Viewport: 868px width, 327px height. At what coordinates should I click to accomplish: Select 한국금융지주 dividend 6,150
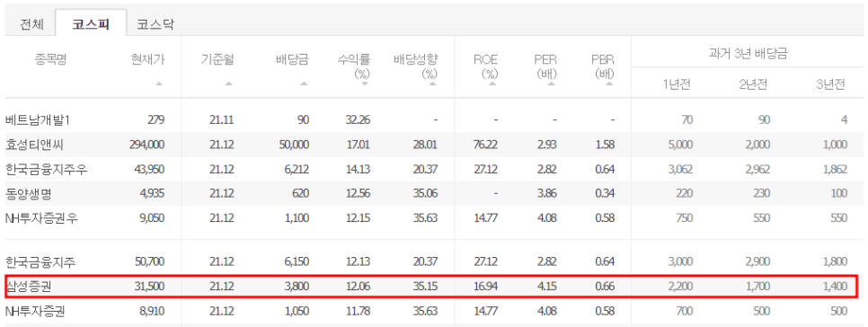297,261
